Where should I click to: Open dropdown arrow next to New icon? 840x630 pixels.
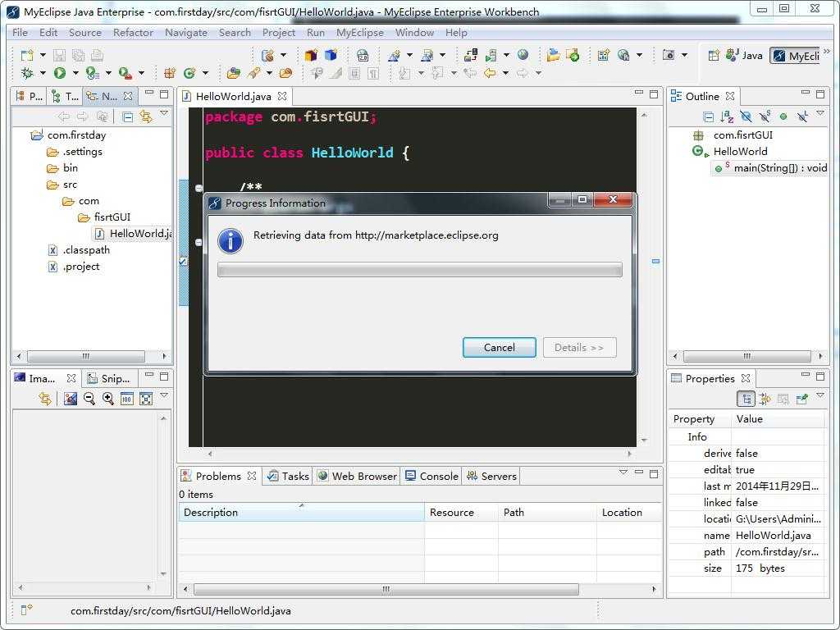click(43, 55)
